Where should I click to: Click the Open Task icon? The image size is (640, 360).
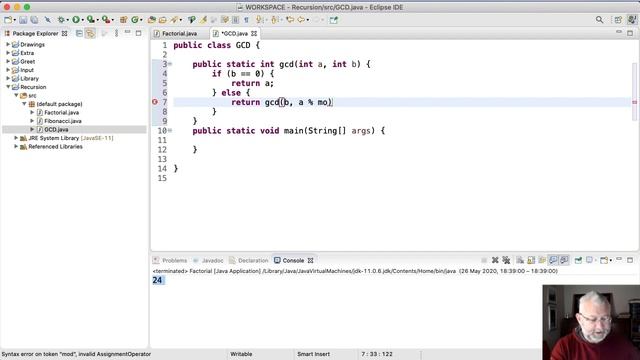[162, 20]
